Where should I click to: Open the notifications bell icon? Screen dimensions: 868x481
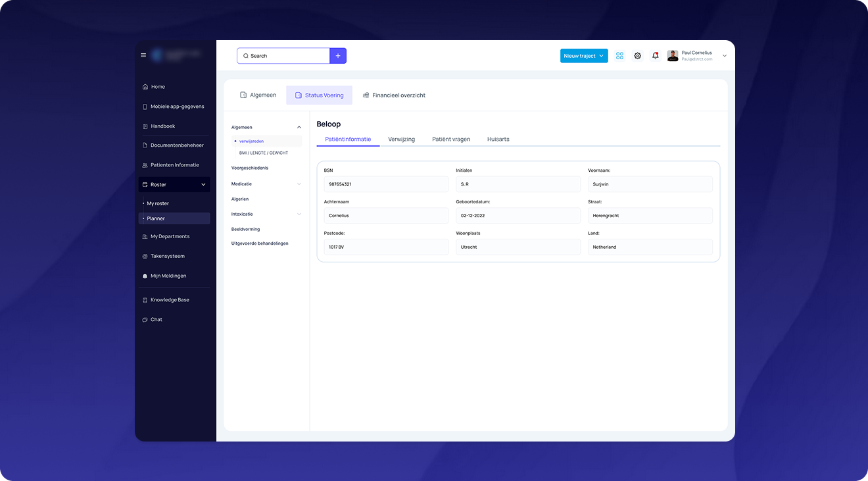[655, 56]
